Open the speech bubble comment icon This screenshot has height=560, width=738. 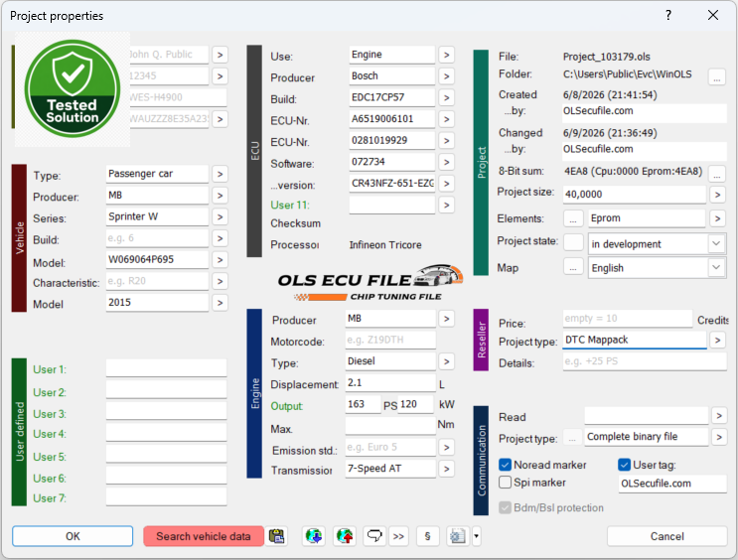click(x=374, y=536)
